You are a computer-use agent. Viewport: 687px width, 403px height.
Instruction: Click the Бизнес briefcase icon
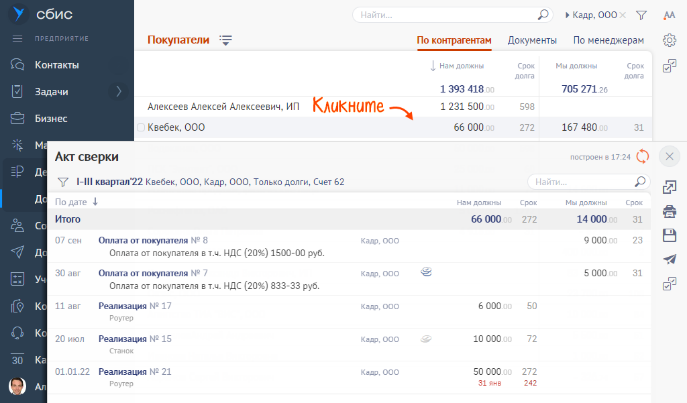coord(17,118)
